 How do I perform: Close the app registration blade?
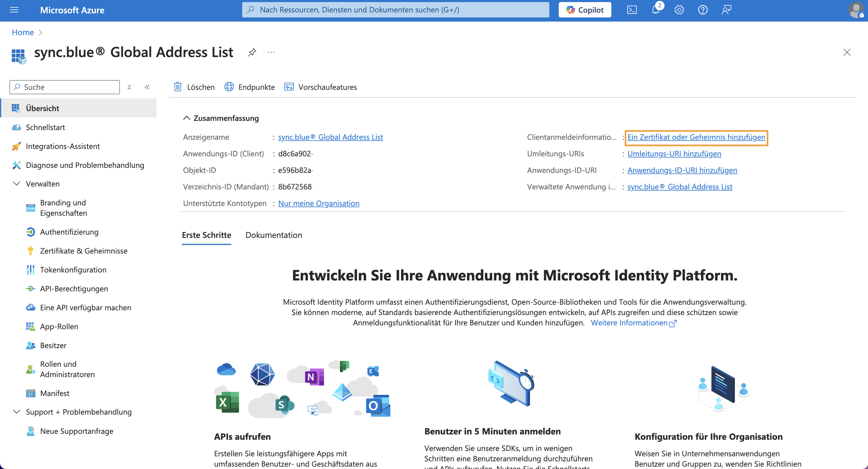click(x=847, y=52)
